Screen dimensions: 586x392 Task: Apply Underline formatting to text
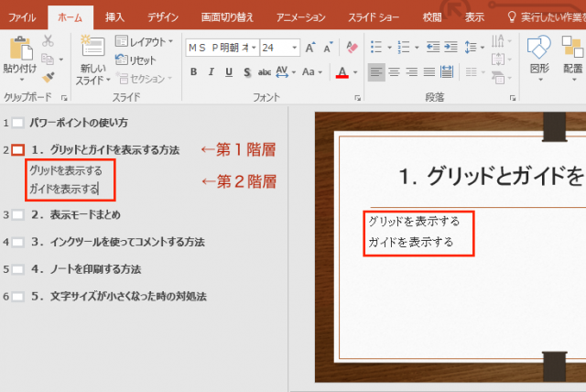(229, 71)
